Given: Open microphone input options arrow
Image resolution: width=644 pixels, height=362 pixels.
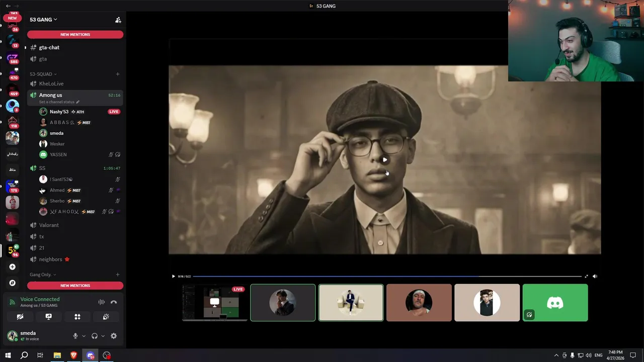Looking at the screenshot, I should coord(84,336).
